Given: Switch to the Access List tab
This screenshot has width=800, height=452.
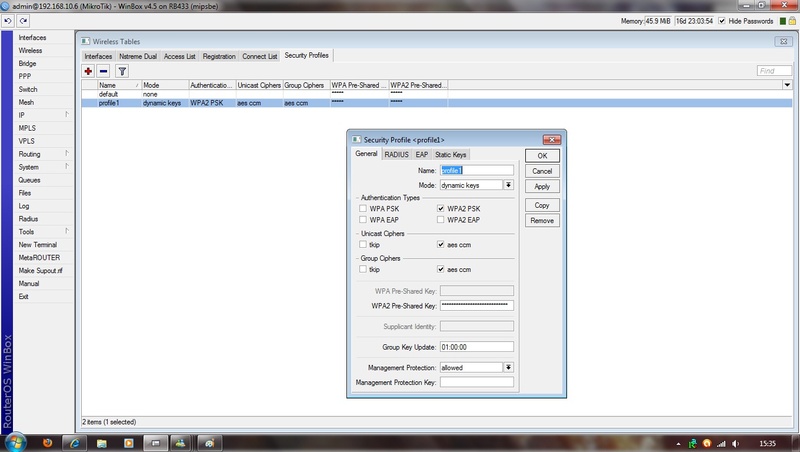Looking at the screenshot, I should coord(180,56).
